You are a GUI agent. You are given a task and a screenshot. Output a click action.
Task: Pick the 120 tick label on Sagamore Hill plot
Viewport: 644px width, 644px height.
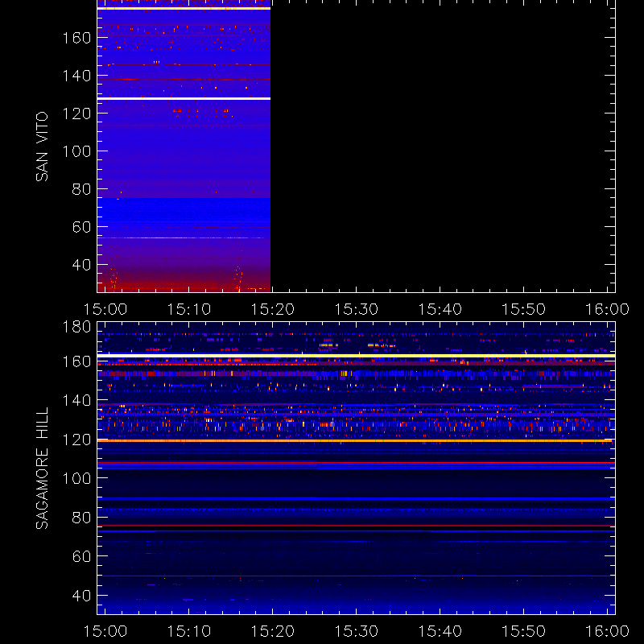(76, 440)
